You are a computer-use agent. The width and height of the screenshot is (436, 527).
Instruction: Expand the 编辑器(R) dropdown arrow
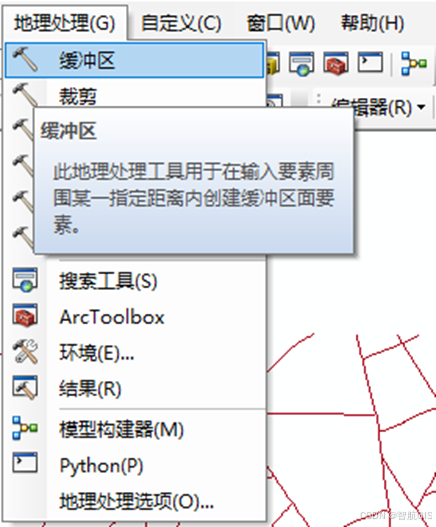(421, 107)
